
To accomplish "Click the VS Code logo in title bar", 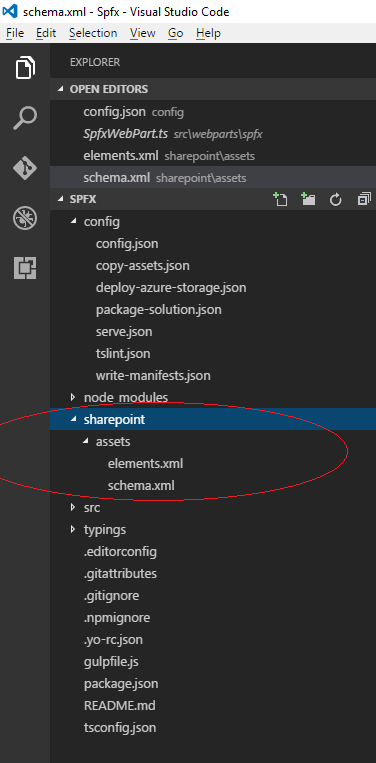I will (10, 10).
